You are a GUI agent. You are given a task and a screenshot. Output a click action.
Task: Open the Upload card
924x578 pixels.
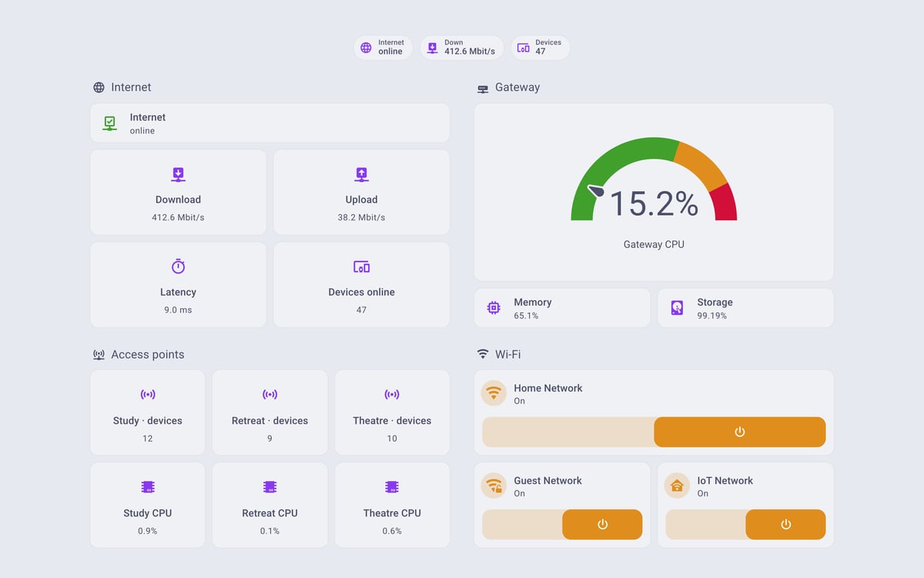click(x=361, y=192)
